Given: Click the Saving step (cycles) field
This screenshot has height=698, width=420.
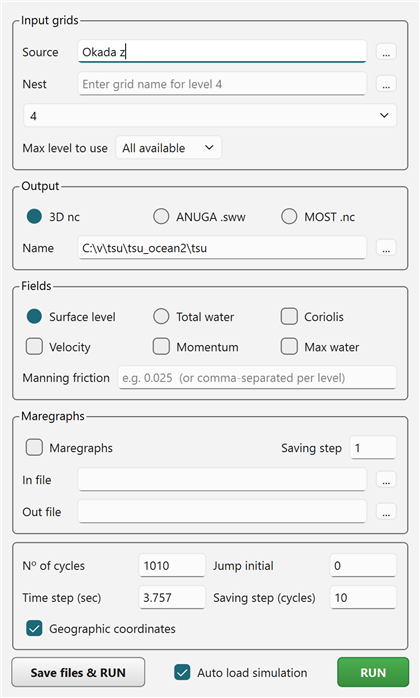Looking at the screenshot, I should [363, 597].
